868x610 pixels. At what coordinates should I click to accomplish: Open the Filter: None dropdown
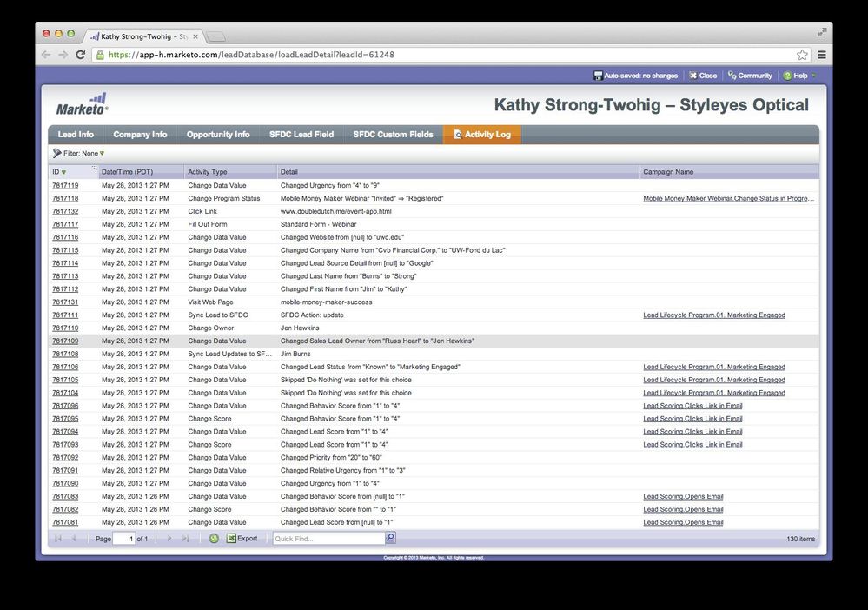[78, 153]
